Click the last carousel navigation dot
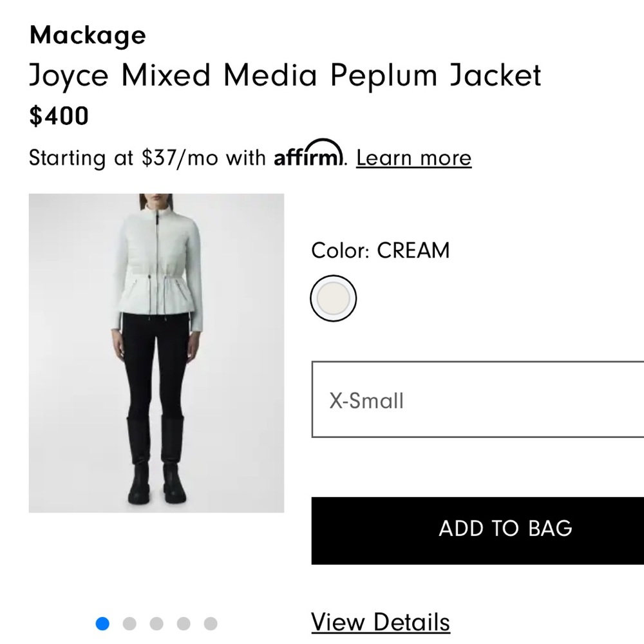The image size is (644, 644). click(211, 623)
